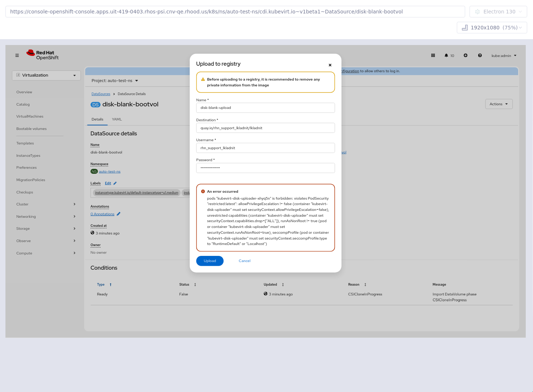Sort conditions by the Updated column icon
This screenshot has height=392, width=533.
[283, 285]
